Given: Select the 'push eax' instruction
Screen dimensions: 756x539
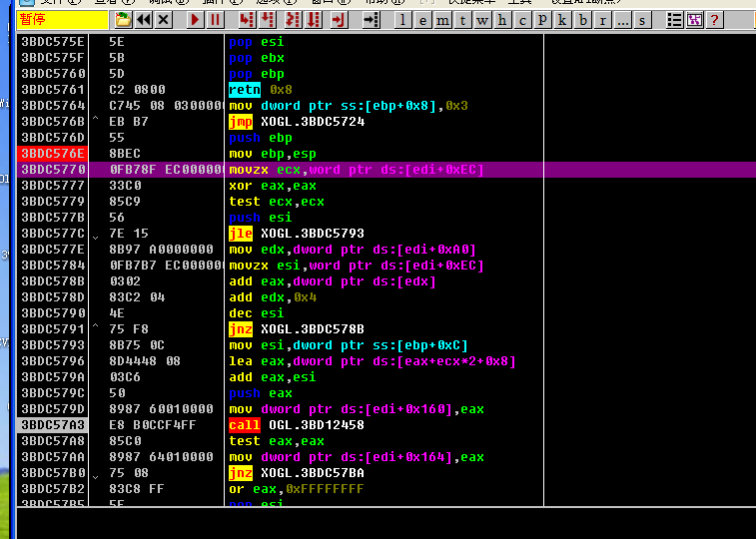Looking at the screenshot, I should point(261,393).
